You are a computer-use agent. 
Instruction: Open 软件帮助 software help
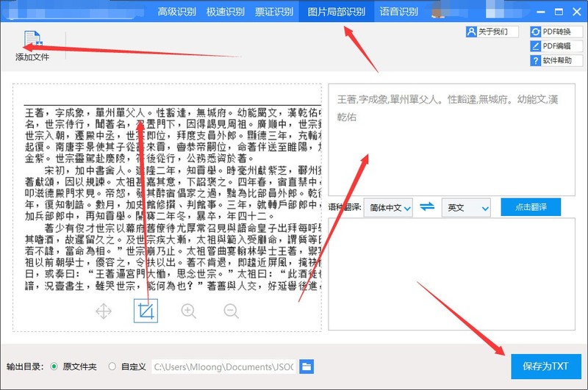(x=556, y=60)
